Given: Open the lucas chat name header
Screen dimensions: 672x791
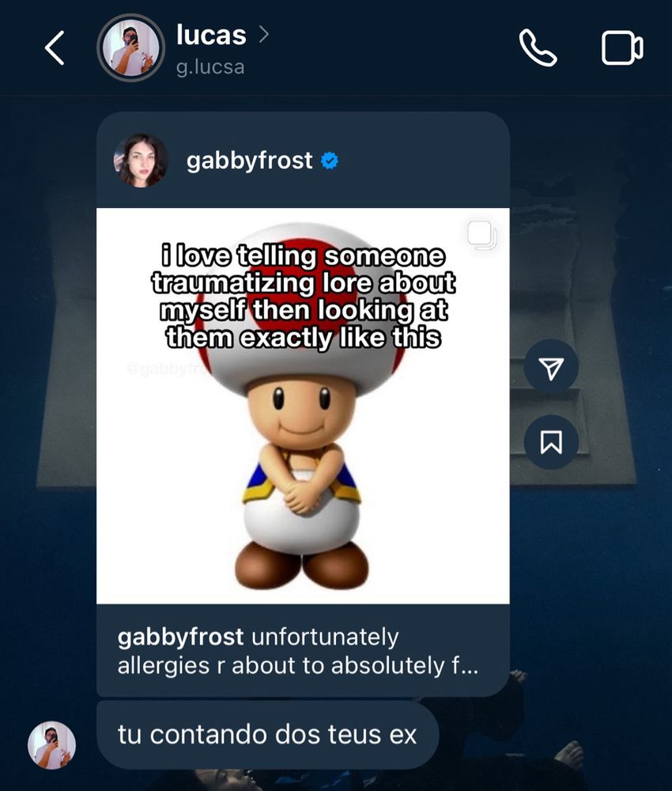Looking at the screenshot, I should click(x=211, y=36).
